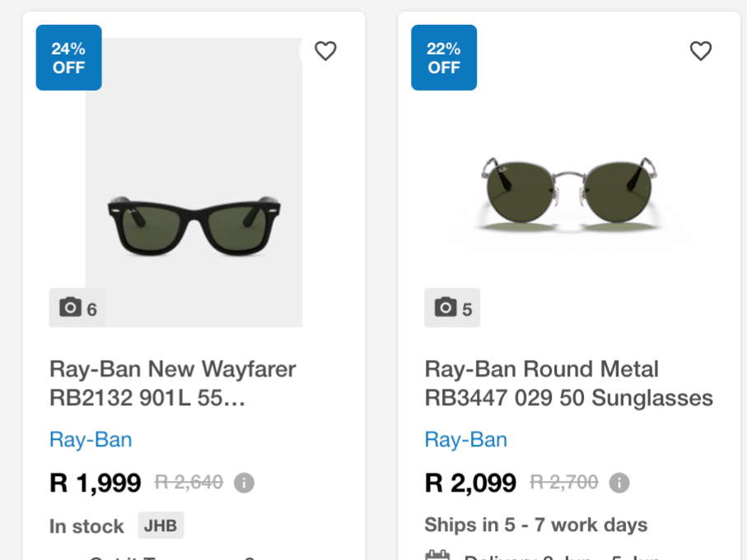Show price info for R 2,640 item
Image resolution: width=747 pixels, height=560 pixels.
tap(244, 483)
